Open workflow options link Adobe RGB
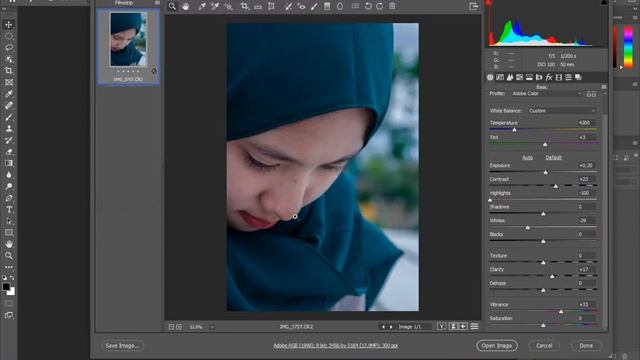640x360 pixels. pyautogui.click(x=336, y=346)
